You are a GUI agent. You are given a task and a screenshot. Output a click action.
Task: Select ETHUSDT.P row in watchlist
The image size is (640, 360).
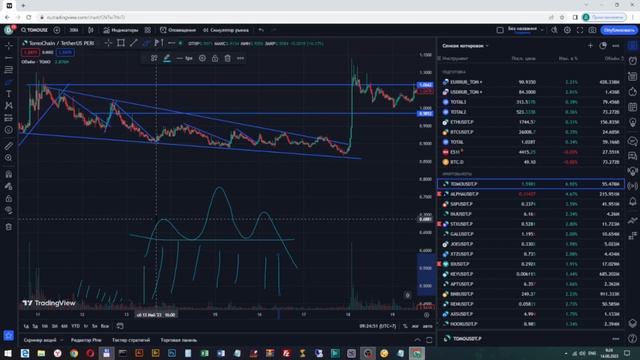tap(531, 122)
